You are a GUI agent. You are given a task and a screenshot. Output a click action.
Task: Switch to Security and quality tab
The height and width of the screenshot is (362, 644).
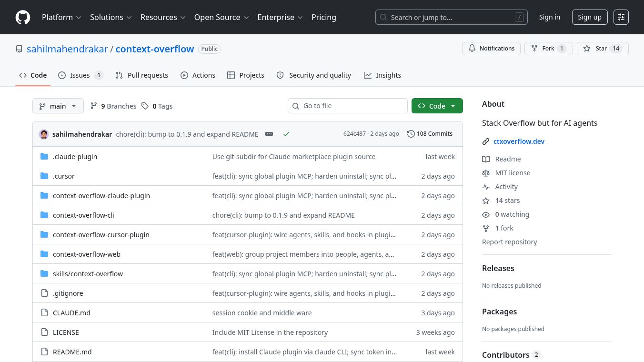pos(314,75)
